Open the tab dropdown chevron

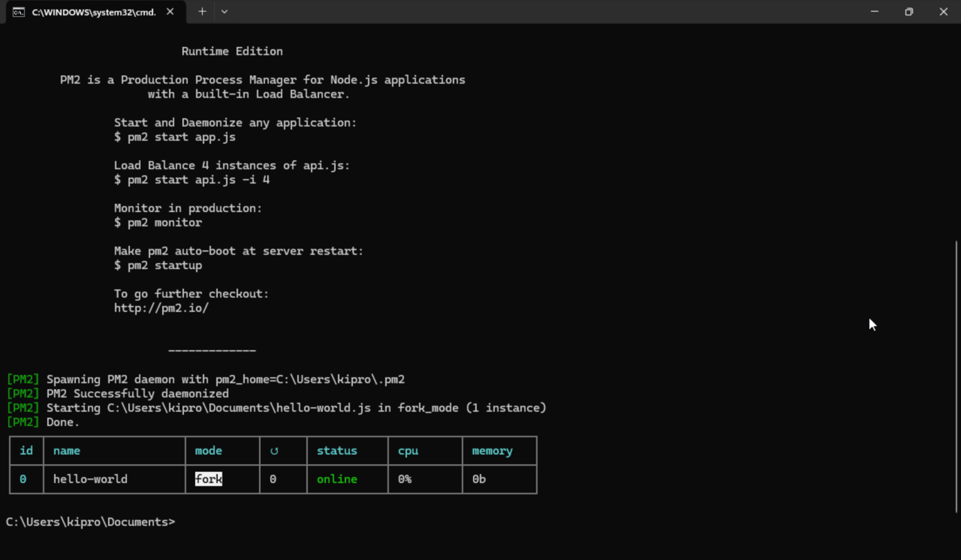tap(224, 11)
